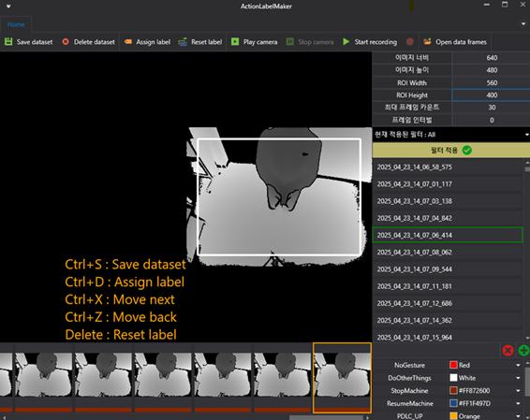Image resolution: width=530 pixels, height=420 pixels.
Task: Click the NoGesture label name
Action: [x=409, y=365]
